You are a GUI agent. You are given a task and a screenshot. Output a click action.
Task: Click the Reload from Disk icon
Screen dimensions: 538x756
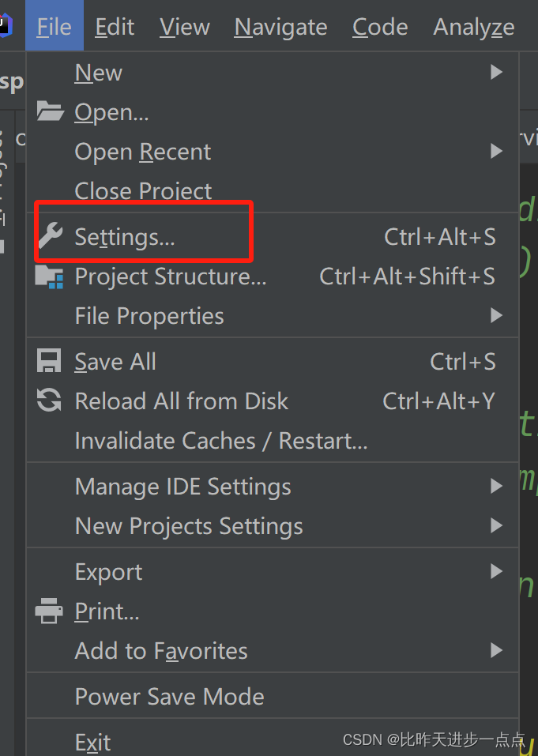[49, 401]
